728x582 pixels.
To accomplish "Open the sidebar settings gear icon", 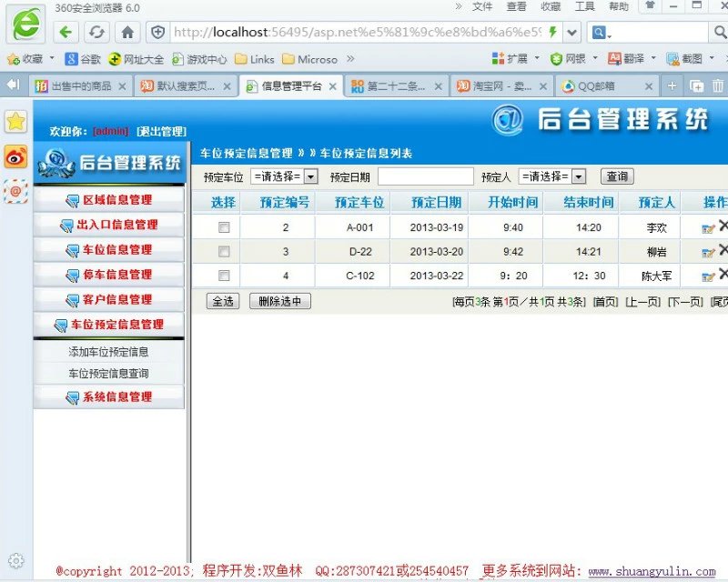I will 16,561.
